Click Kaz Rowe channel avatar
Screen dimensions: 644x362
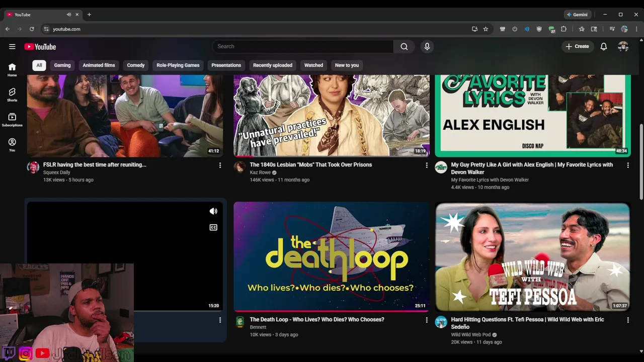click(240, 167)
